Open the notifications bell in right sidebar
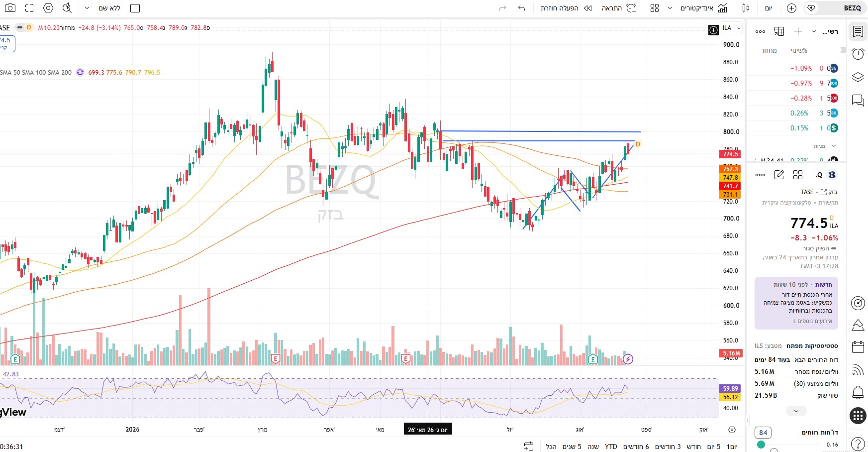The width and height of the screenshot is (868, 452). click(x=858, y=393)
